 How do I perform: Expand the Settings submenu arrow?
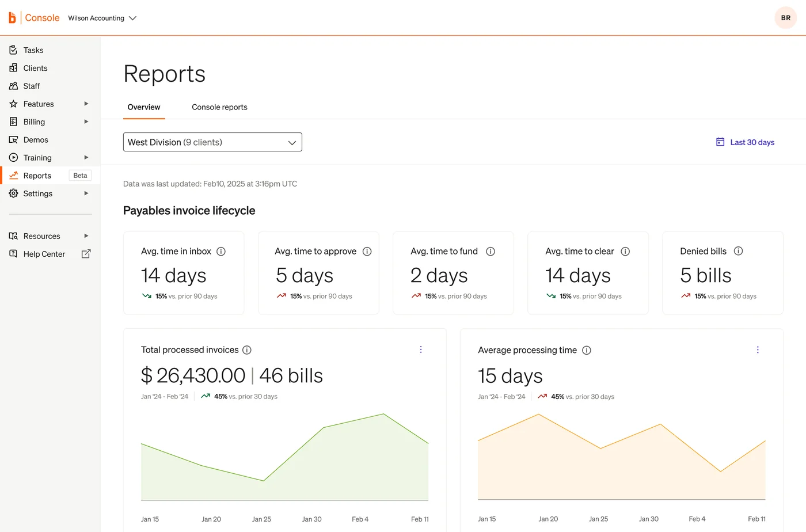tap(86, 193)
